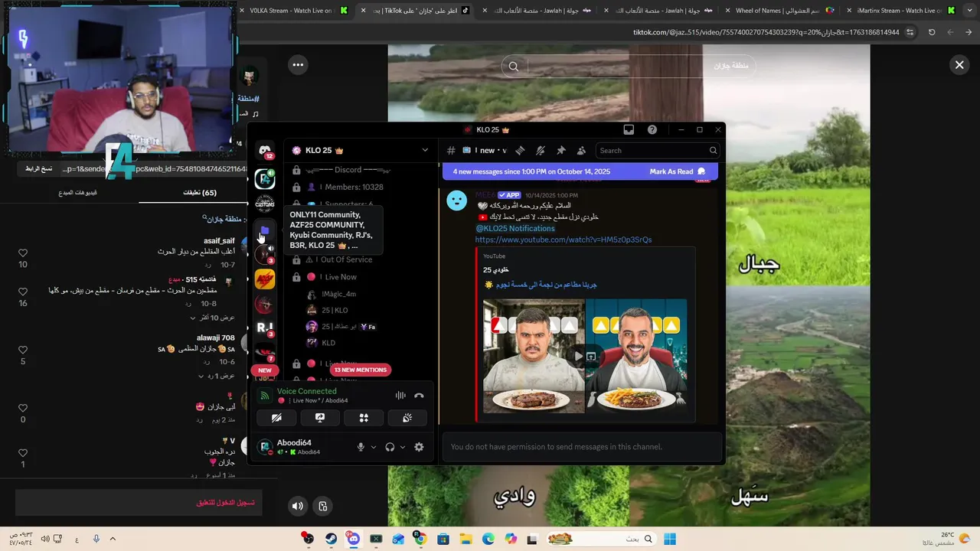Open Windows Start button

[x=670, y=540]
